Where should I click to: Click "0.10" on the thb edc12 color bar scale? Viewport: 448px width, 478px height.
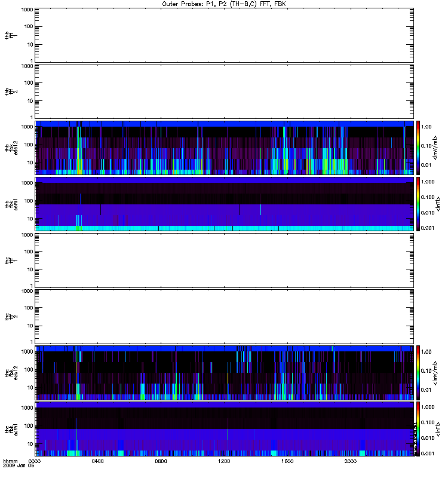[x=426, y=146]
